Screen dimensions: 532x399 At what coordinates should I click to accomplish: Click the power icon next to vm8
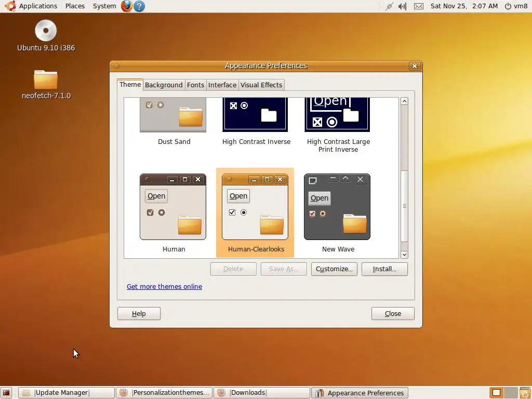click(508, 6)
